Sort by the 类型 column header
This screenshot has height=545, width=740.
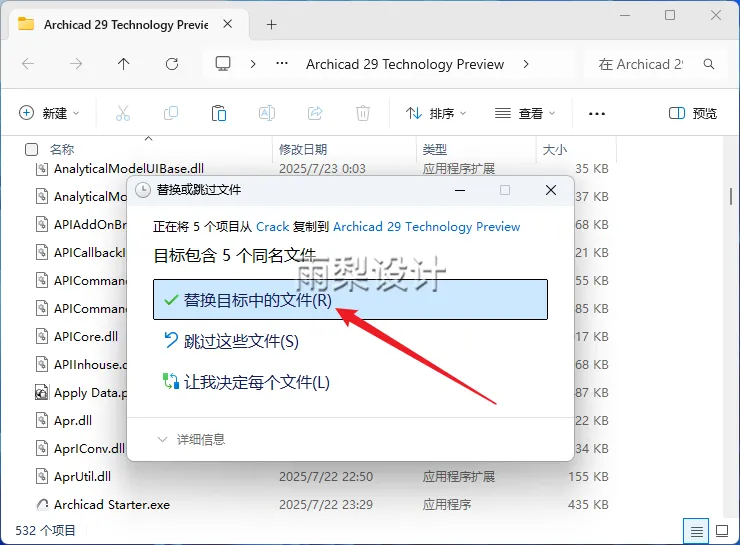tap(435, 150)
